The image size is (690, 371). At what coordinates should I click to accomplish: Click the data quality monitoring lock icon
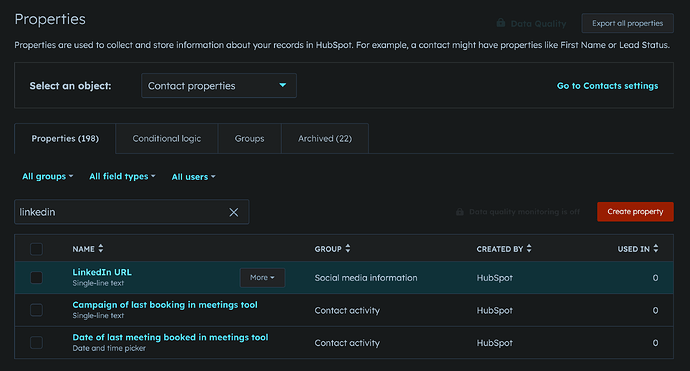tap(459, 212)
